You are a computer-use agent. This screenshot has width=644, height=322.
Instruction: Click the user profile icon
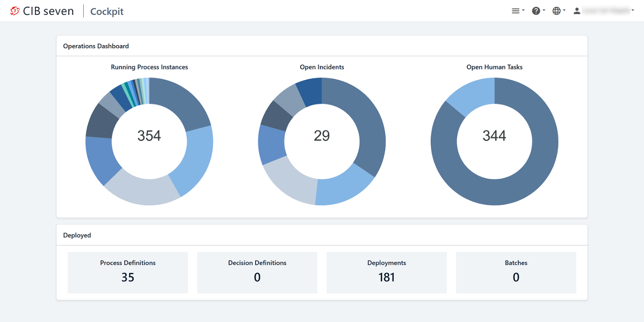pos(577,10)
